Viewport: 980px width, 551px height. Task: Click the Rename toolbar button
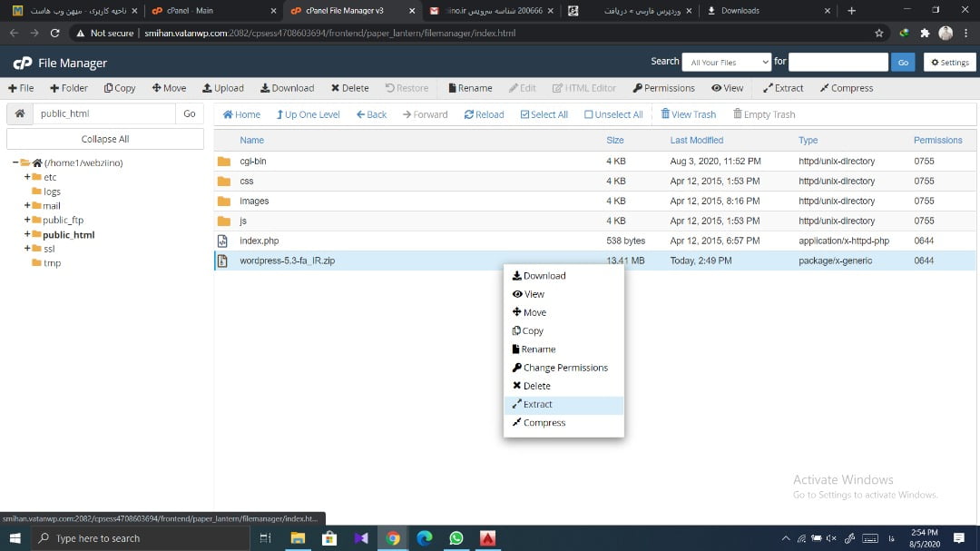click(470, 88)
